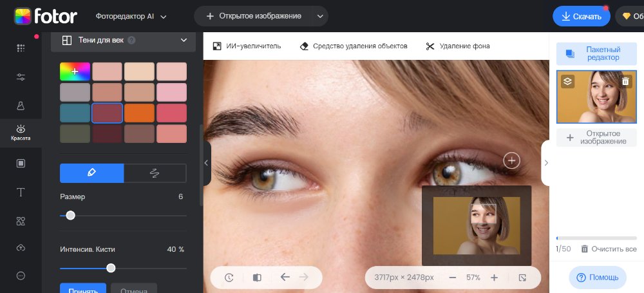
Task: Open the Фоторедактор AI dropdown
Action: coord(131,17)
